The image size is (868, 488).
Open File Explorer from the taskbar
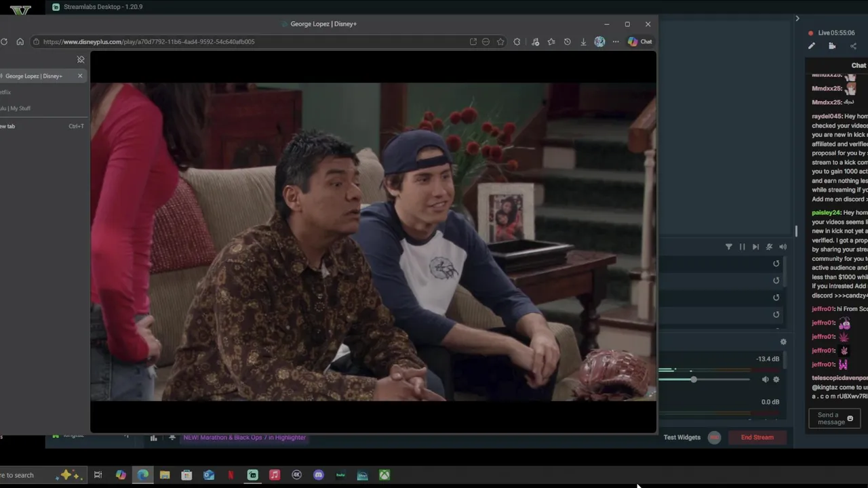coord(165,475)
